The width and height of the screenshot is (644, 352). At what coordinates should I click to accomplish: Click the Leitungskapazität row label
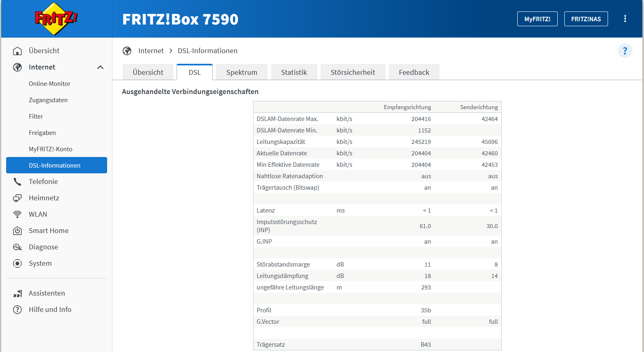[281, 142]
